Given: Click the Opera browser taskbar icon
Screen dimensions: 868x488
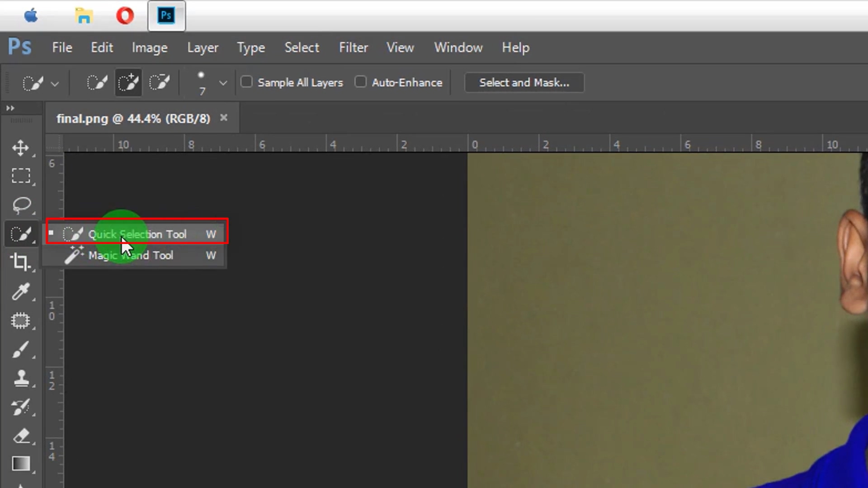Looking at the screenshot, I should [x=125, y=16].
